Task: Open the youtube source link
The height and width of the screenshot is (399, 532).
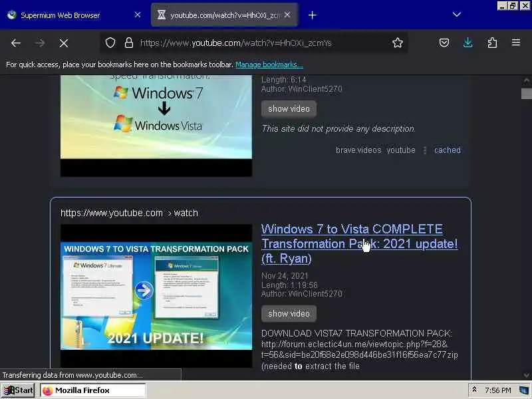Action: [x=401, y=150]
